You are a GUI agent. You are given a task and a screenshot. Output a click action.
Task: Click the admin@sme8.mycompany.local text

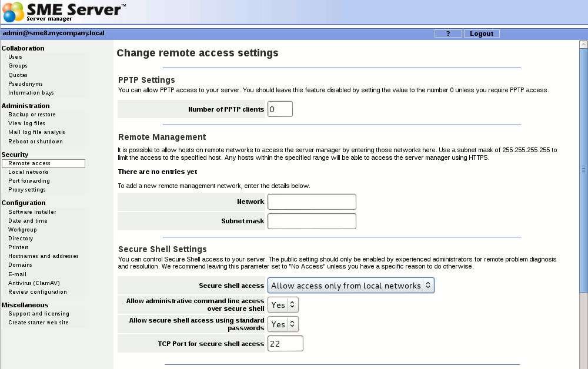(x=54, y=33)
